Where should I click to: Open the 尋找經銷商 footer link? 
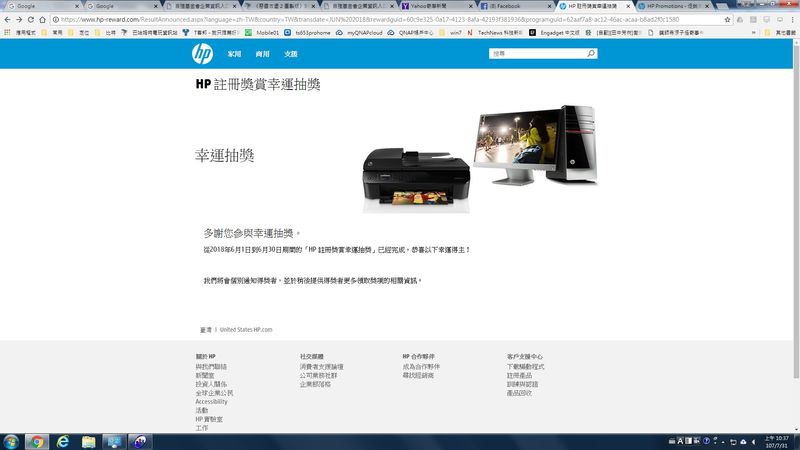click(418, 375)
